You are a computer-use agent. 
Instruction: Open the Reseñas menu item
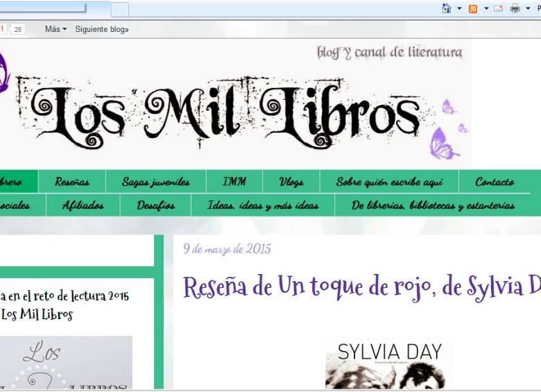click(x=72, y=182)
